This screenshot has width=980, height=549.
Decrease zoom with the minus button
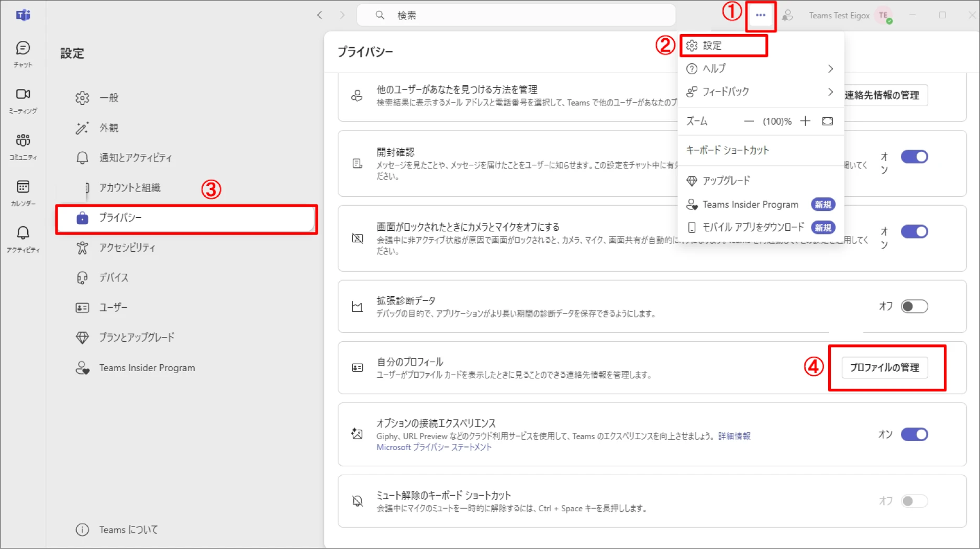tap(749, 121)
